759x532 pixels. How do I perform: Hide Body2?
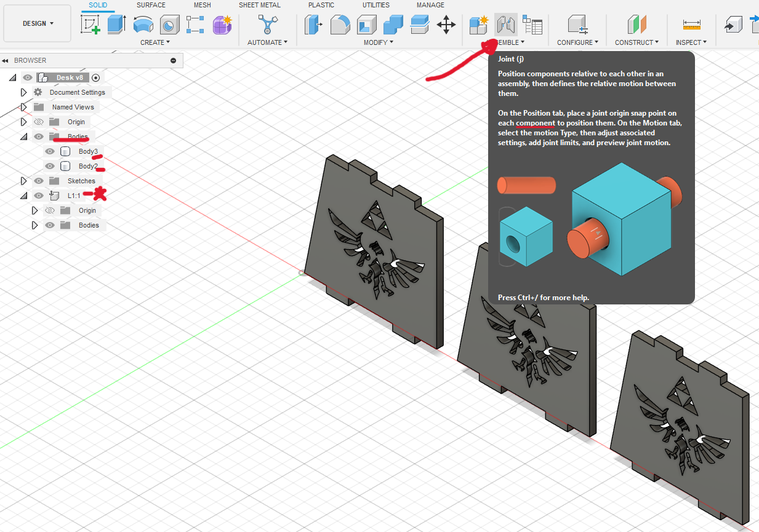point(50,166)
